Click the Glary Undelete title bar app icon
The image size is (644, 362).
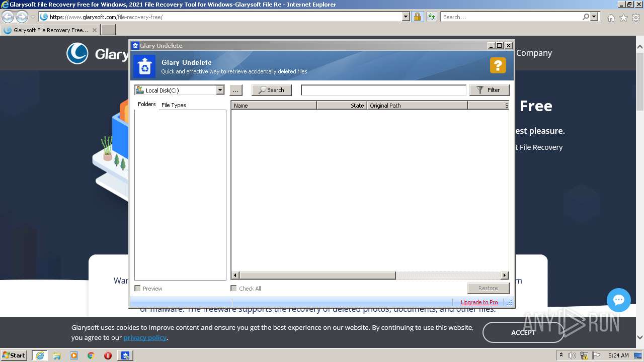tap(135, 45)
